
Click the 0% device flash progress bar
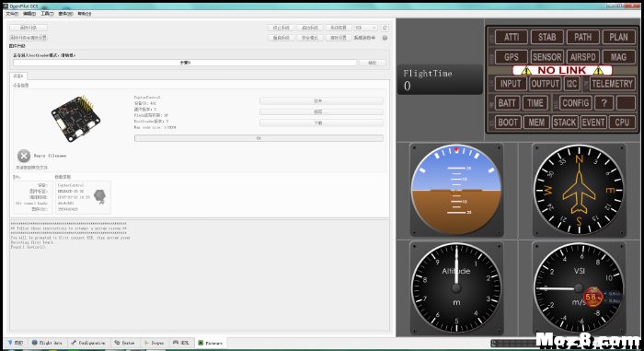click(259, 138)
